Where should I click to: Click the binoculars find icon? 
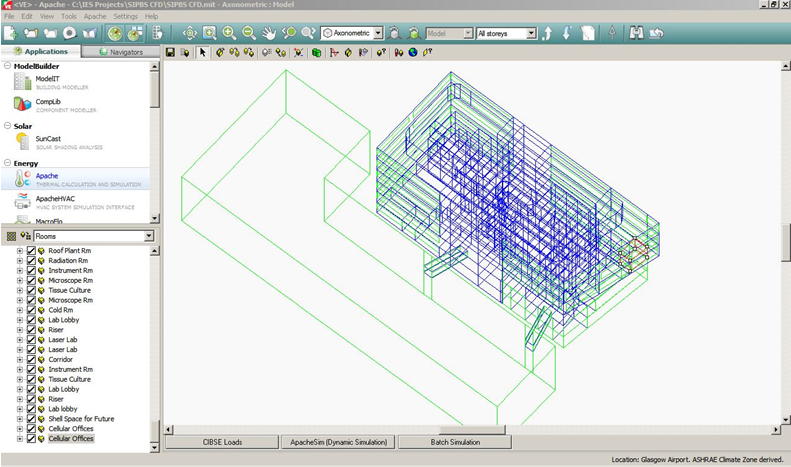point(637,34)
